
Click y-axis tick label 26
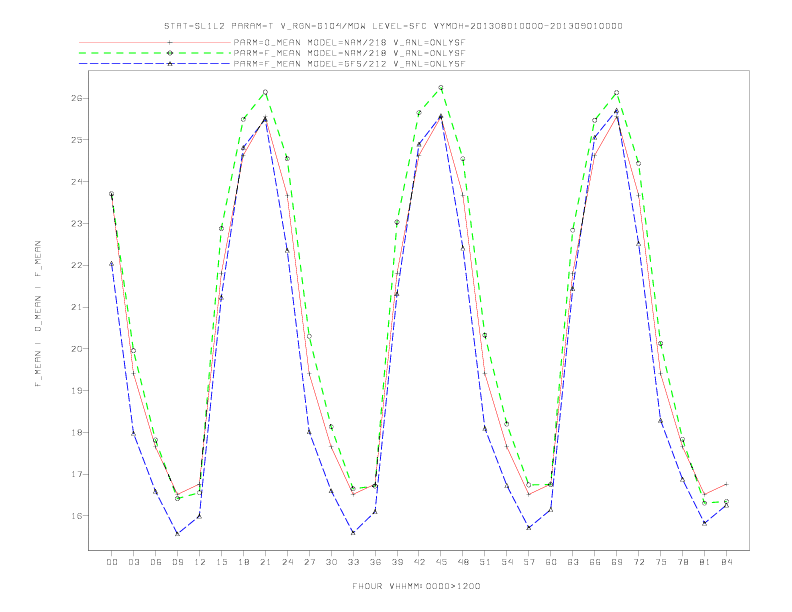tap(76, 98)
